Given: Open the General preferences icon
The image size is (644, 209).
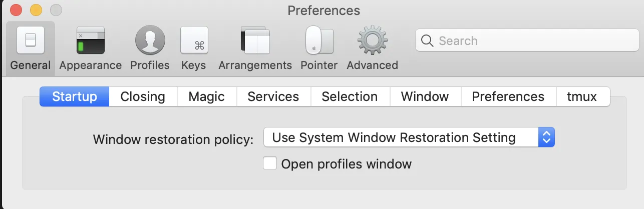Looking at the screenshot, I should coord(31,41).
